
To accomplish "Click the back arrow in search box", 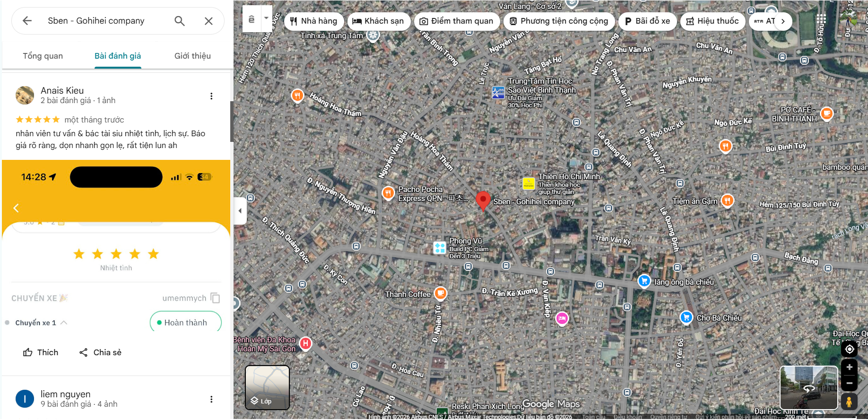I will point(27,21).
